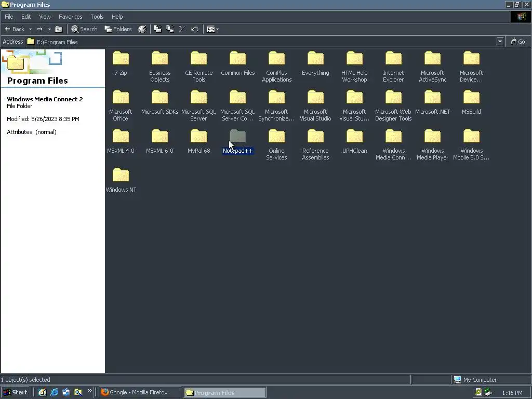Viewport: 532px width, 399px height.
Task: Select the Windows NT folder
Action: 121,181
